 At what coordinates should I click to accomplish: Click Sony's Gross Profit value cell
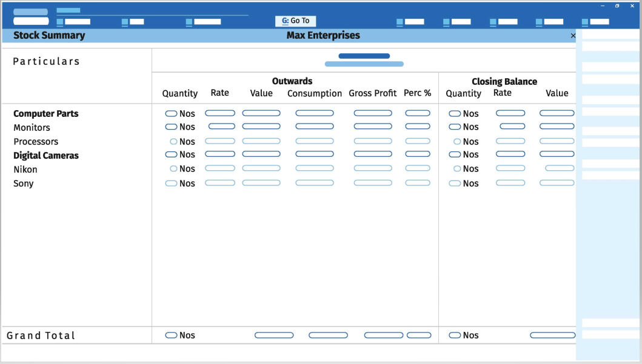coord(373,183)
